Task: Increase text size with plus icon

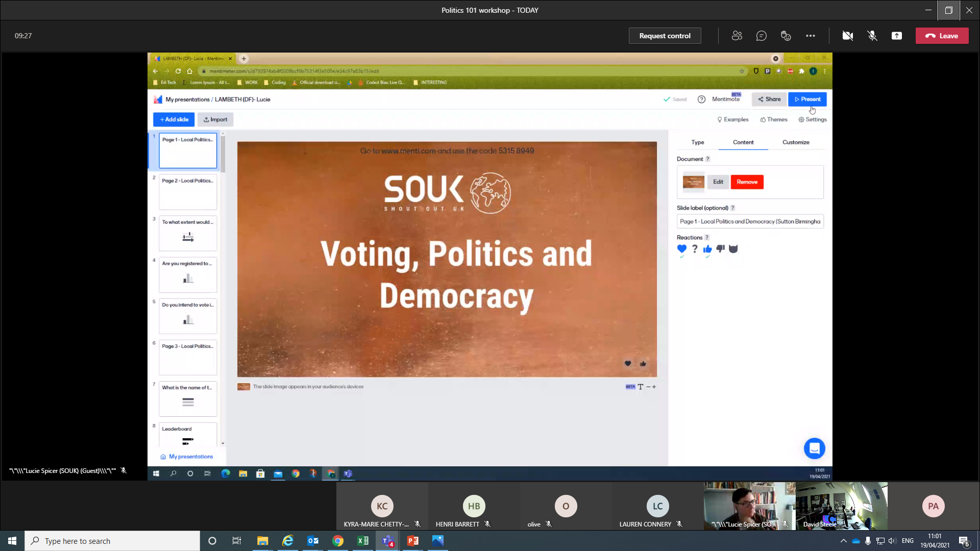Action: (654, 387)
